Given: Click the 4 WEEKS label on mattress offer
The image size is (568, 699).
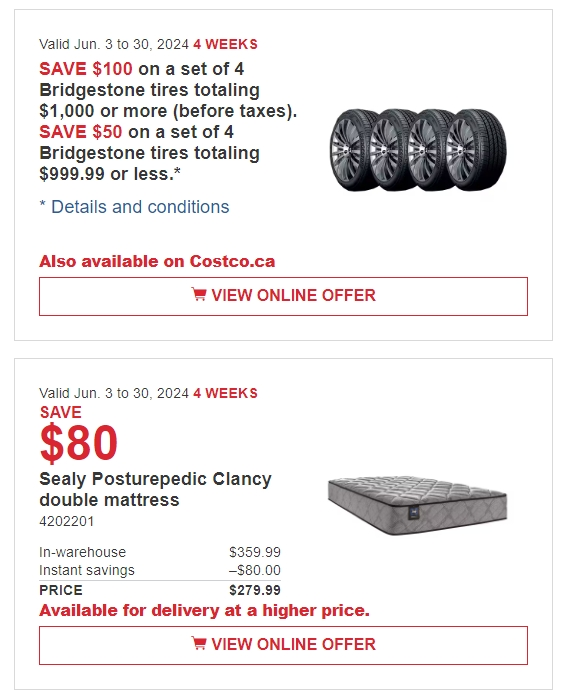Looking at the screenshot, I should coord(225,394).
